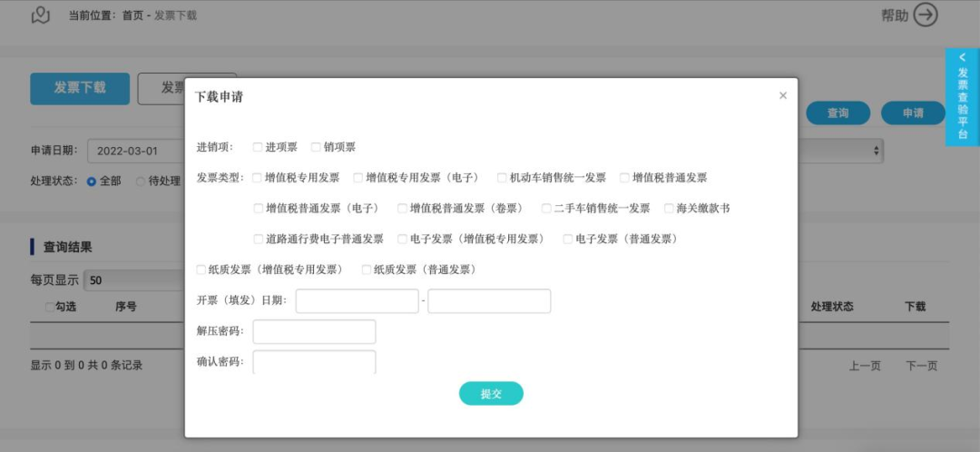
Task: Tick the 增值税专用发票（电子） checkbox
Action: (x=358, y=178)
